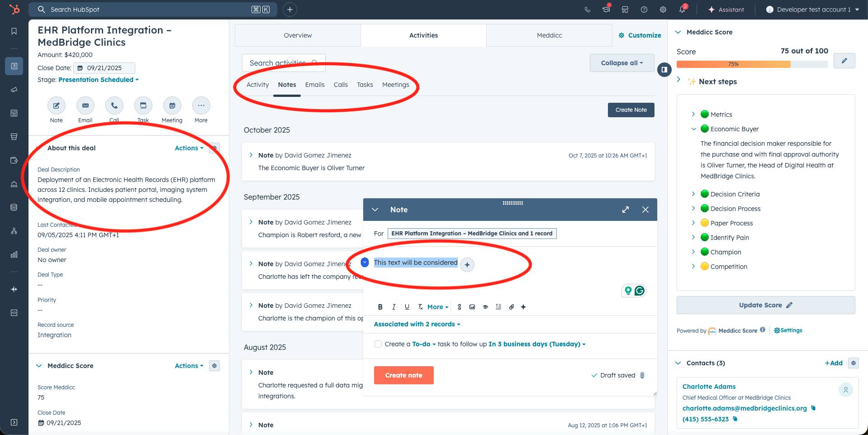Open the Stage Presentation Scheduled dropdown
868x435 pixels.
pos(99,80)
